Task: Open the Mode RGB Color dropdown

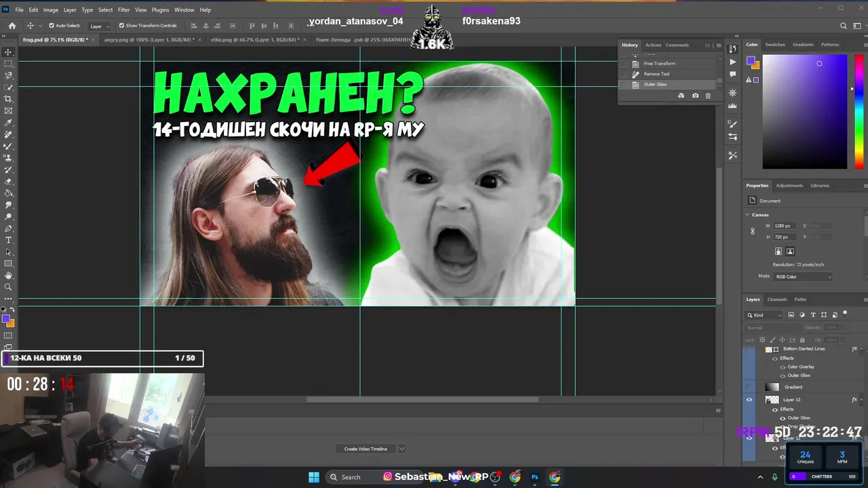Action: click(803, 277)
